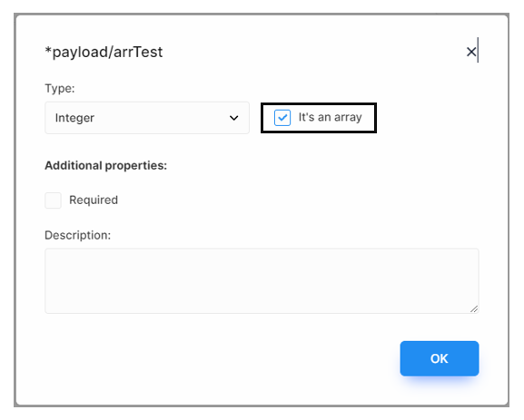Click the "Type:" field label
The height and width of the screenshot is (420, 524).
pos(60,89)
